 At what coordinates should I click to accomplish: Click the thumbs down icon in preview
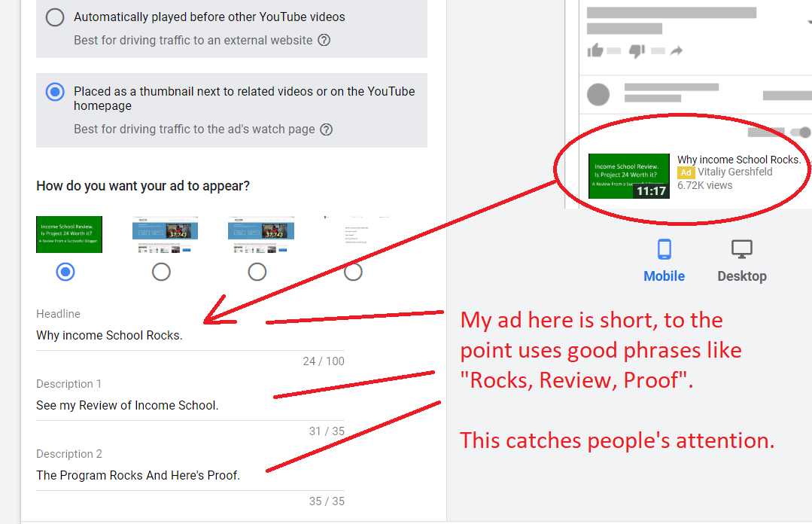[x=637, y=50]
